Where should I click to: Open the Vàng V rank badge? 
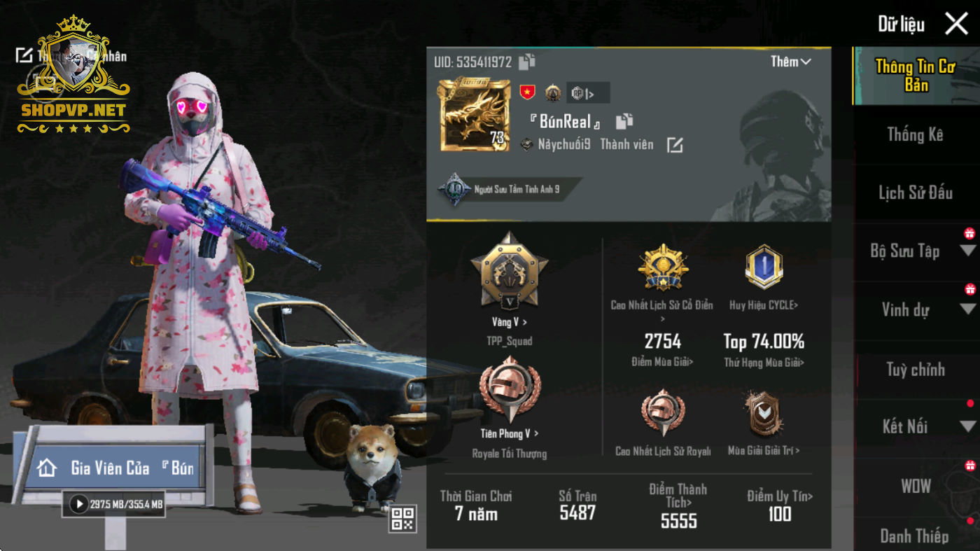click(x=510, y=272)
